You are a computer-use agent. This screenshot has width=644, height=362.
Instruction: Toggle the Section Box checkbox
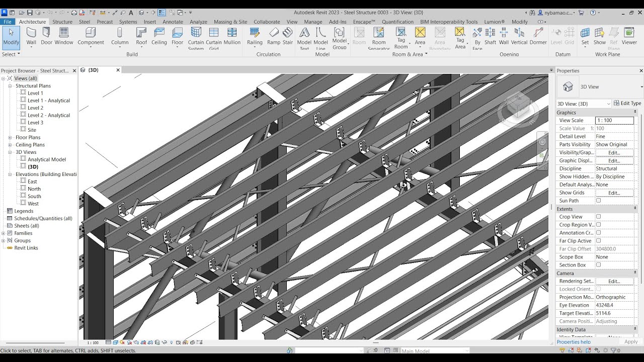click(x=598, y=265)
